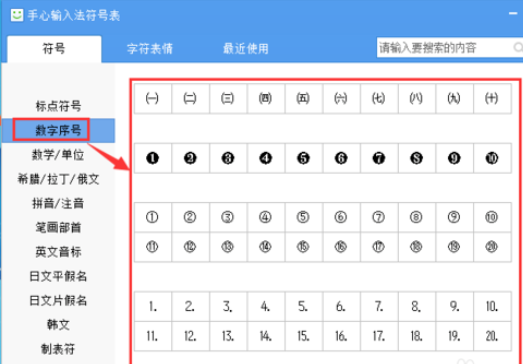Insert the black circled ❾ symbol
Viewport: 523px width, 364px height.
tap(454, 158)
